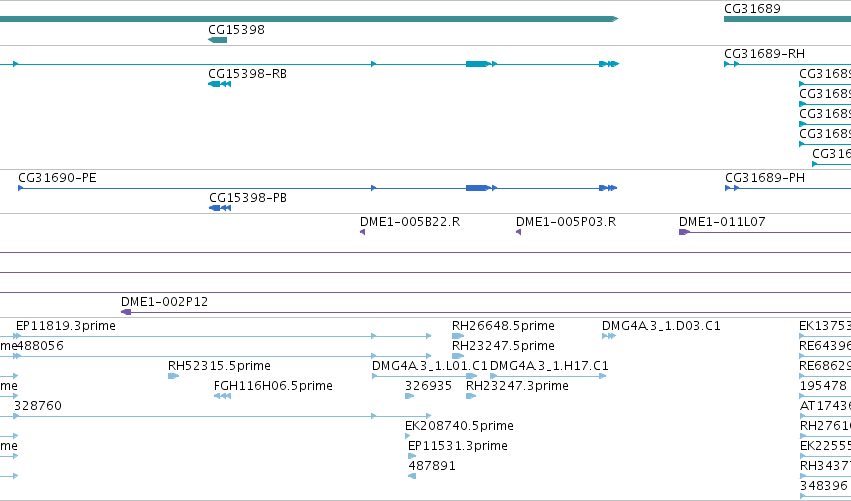
Task: Select the small glyph under RH52315.5prime
Action: [174, 376]
